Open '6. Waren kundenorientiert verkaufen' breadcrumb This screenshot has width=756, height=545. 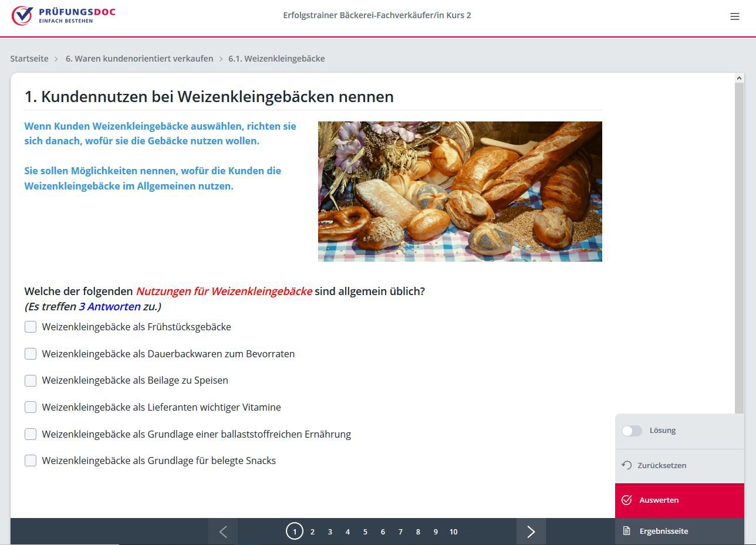tap(139, 59)
